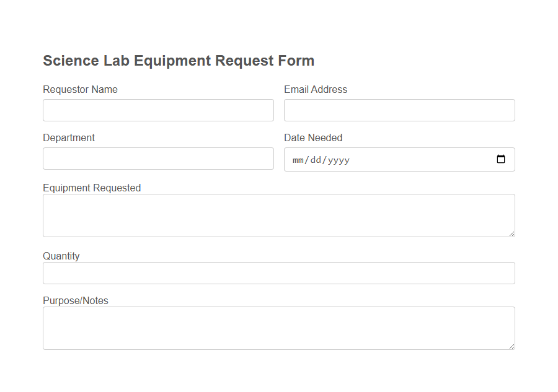Click the Department input field
The image size is (558, 392).
[158, 159]
